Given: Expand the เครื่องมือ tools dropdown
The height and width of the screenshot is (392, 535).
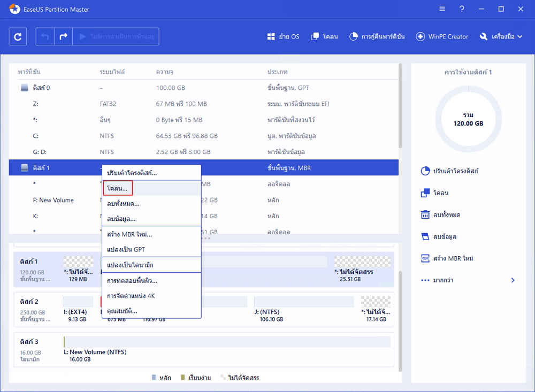Looking at the screenshot, I should 501,36.
